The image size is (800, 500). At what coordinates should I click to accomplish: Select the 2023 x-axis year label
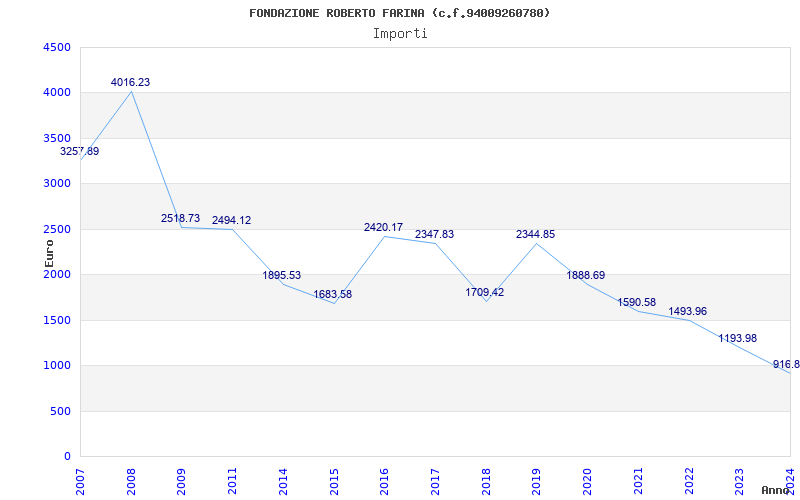(739, 482)
